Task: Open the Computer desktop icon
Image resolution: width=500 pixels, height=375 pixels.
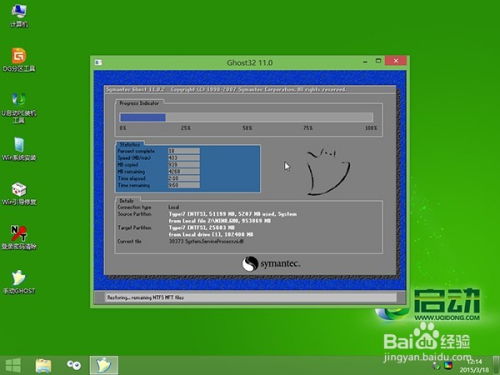Action: coord(19,16)
